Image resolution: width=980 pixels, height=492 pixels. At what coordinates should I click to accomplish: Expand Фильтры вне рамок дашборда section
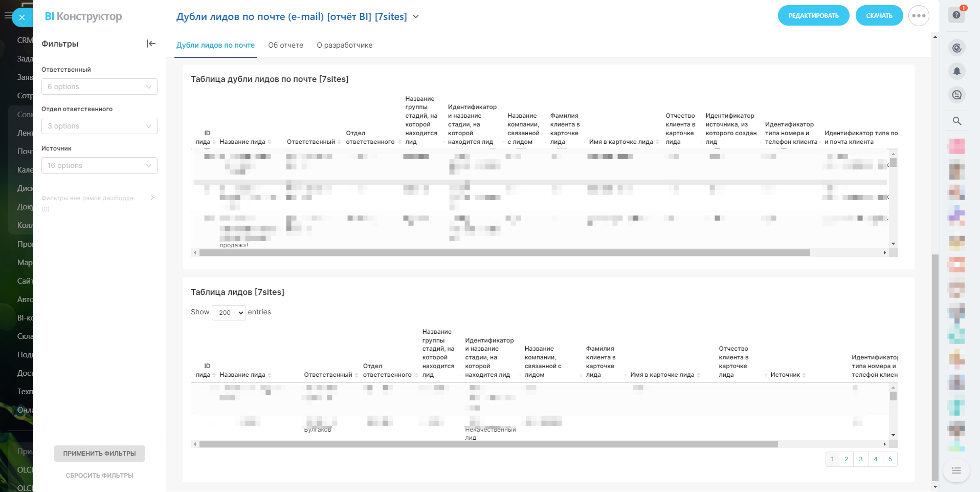pos(152,198)
